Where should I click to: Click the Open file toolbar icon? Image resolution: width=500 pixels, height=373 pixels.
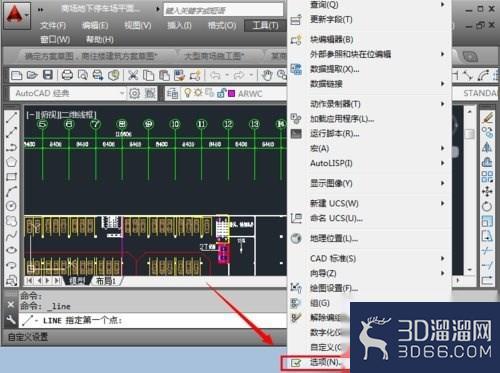pos(32,75)
